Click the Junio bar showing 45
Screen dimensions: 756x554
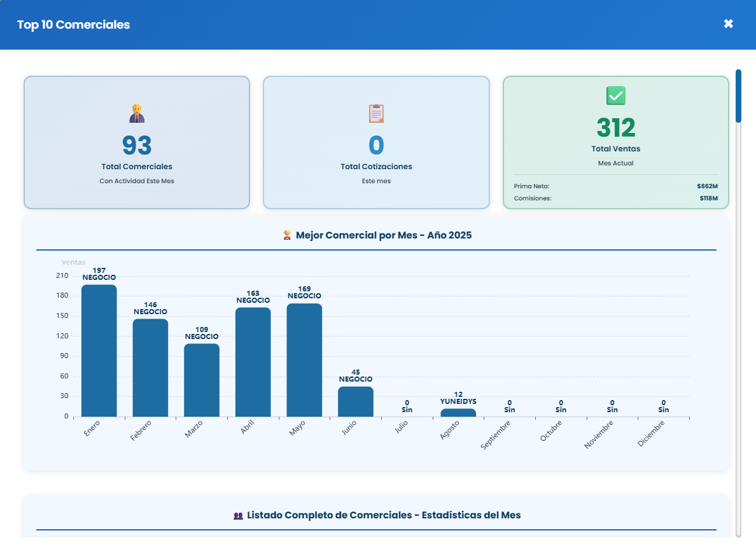[356, 402]
